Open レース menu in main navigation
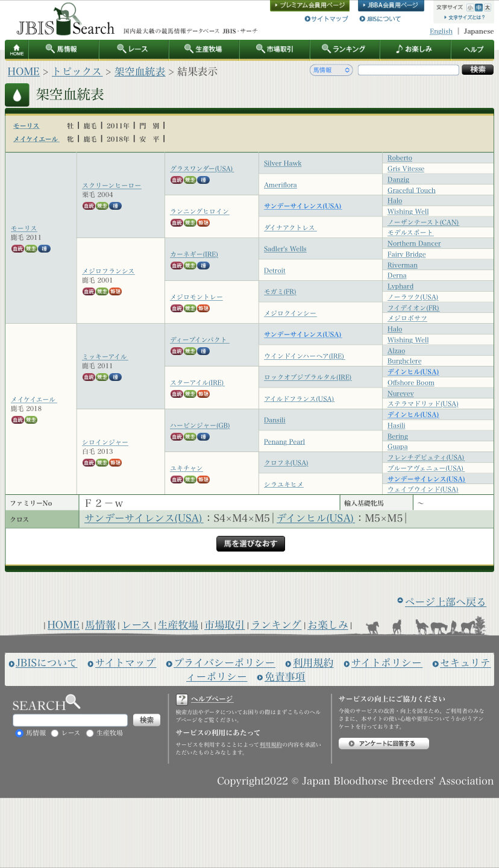The image size is (499, 868). [x=134, y=49]
